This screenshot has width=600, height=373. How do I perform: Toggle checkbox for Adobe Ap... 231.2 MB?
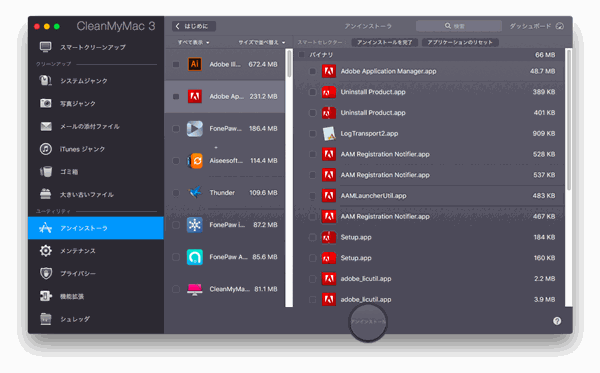point(176,96)
